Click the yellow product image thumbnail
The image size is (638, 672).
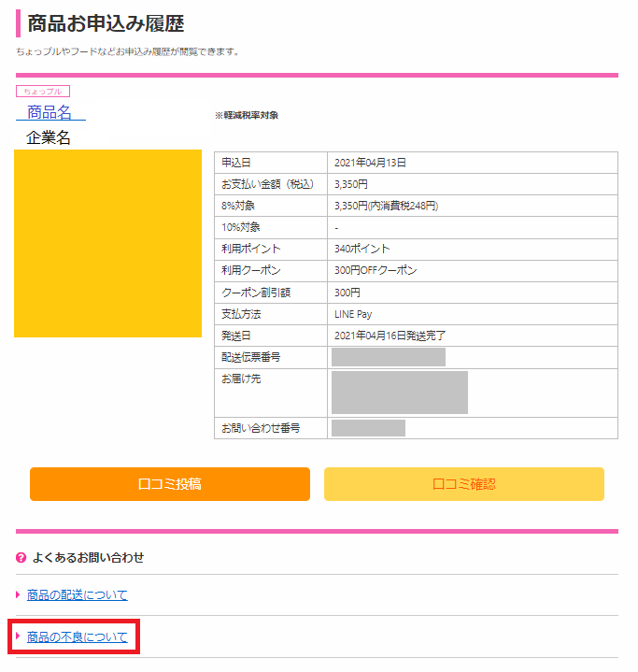pyautogui.click(x=108, y=243)
